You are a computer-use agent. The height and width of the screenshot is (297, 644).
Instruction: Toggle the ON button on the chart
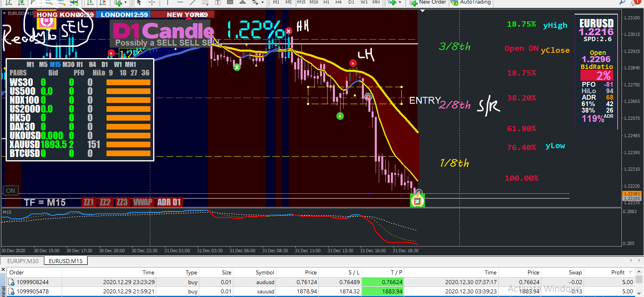tap(11, 190)
